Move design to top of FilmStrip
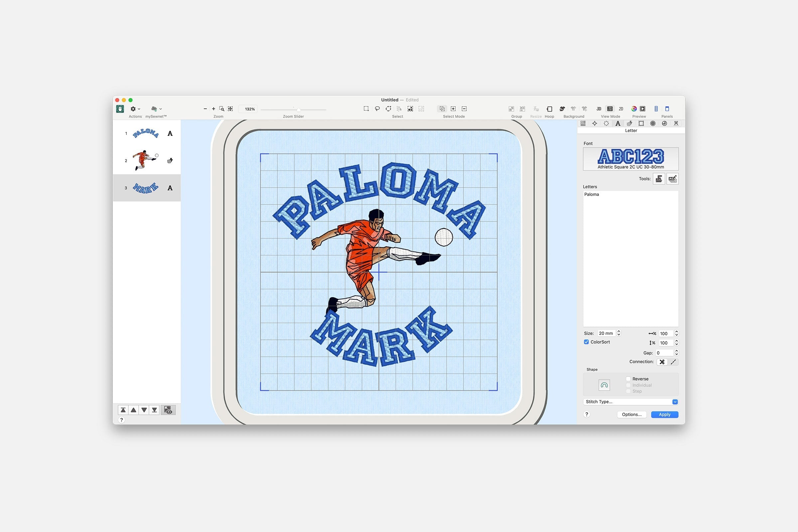Screen dimensions: 798x532 (123, 410)
